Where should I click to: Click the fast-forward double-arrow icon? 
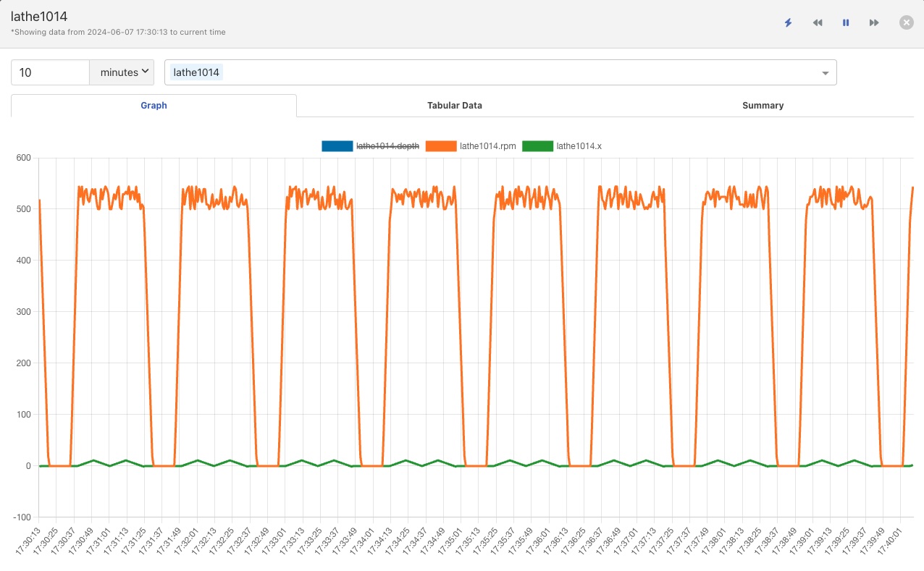point(874,23)
